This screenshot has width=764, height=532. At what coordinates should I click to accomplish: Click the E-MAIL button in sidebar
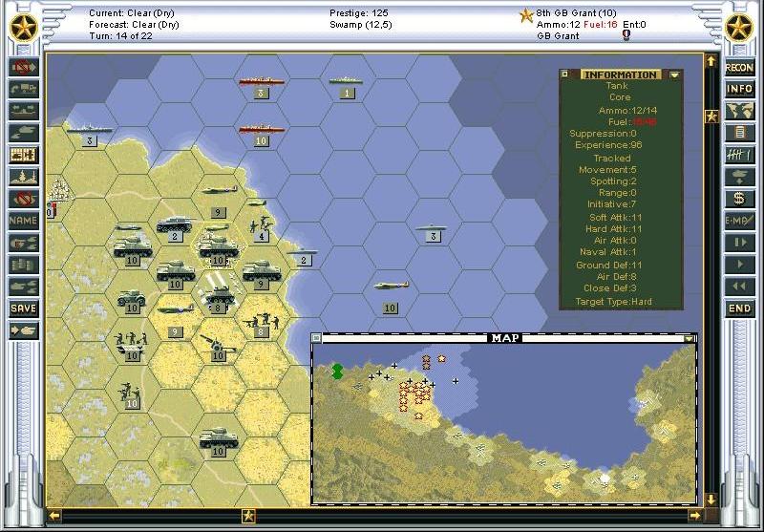(x=739, y=221)
